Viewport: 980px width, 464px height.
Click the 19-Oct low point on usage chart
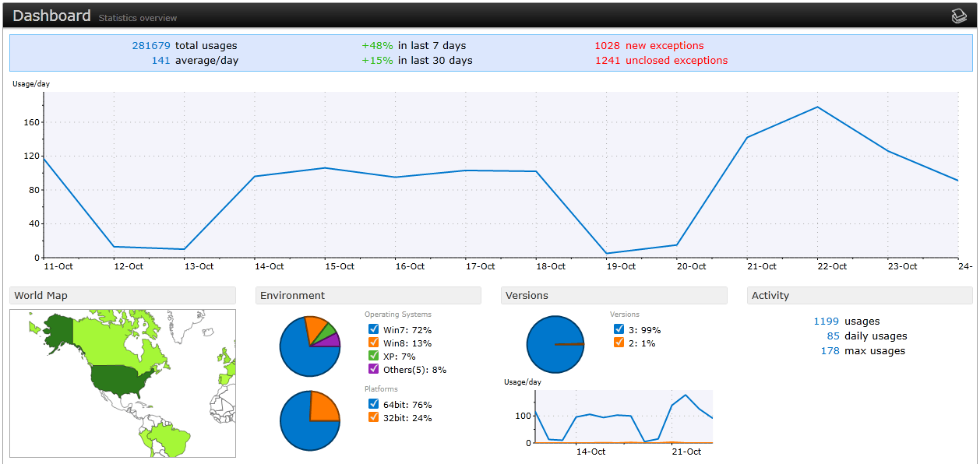606,253
